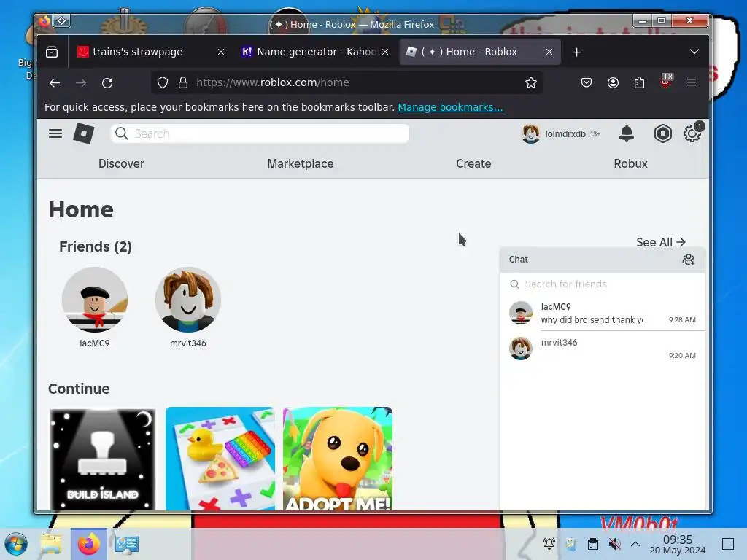Click the Firefox taskbar icon

click(88, 544)
